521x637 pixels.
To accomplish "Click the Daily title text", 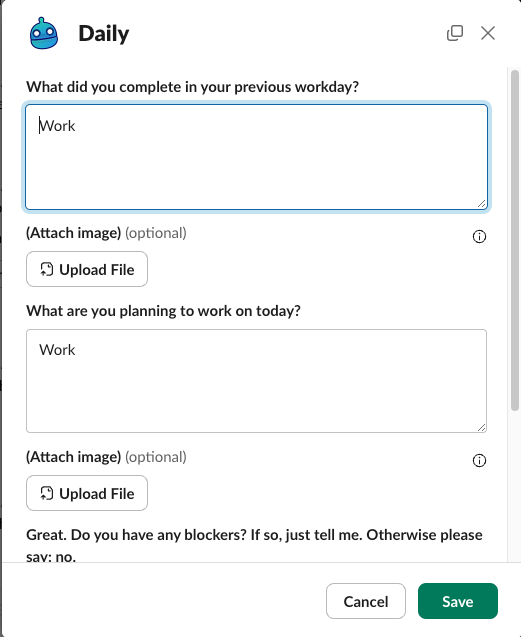I will coord(104,33).
